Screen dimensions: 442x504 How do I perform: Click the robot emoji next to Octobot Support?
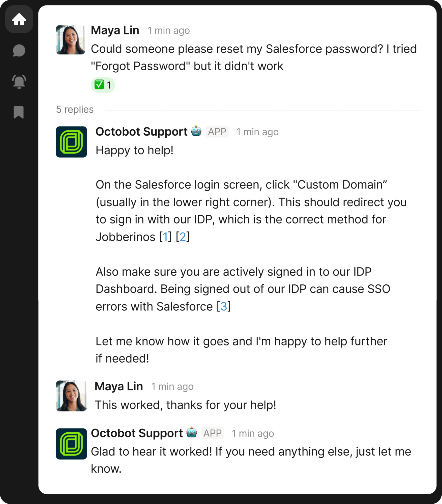[196, 131]
